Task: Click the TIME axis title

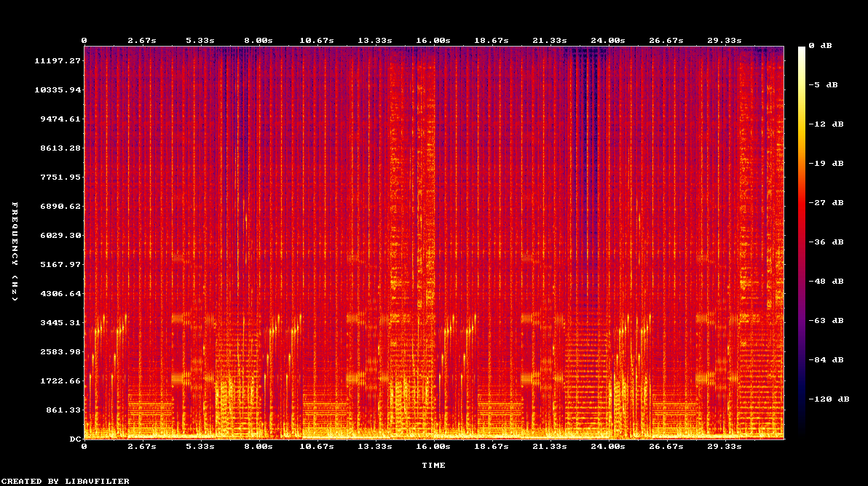Action: [x=433, y=466]
